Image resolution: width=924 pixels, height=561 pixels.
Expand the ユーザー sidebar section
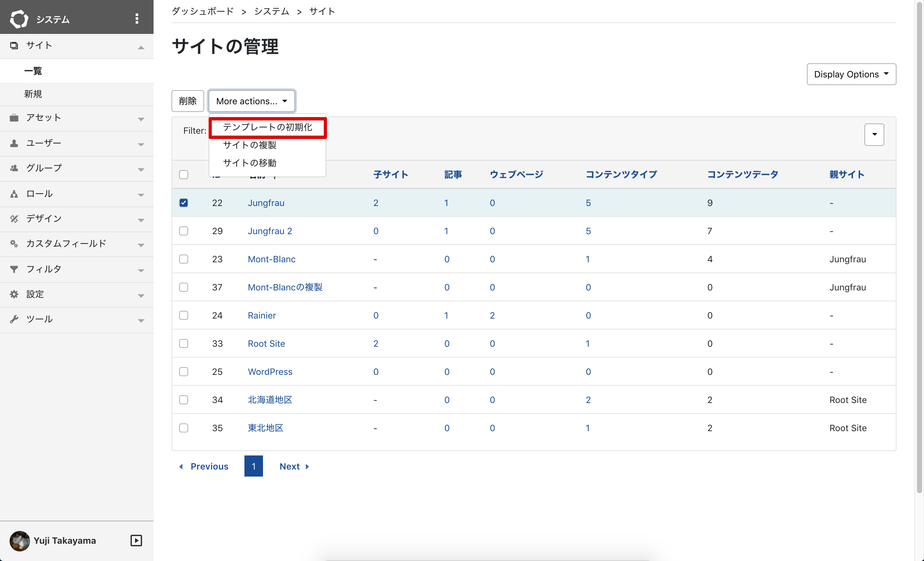point(141,144)
